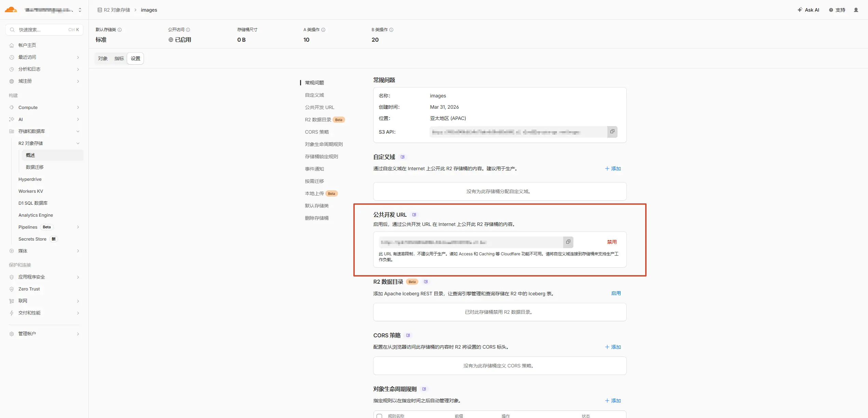
Task: Click the Ask AI sparkle button
Action: tap(808, 10)
